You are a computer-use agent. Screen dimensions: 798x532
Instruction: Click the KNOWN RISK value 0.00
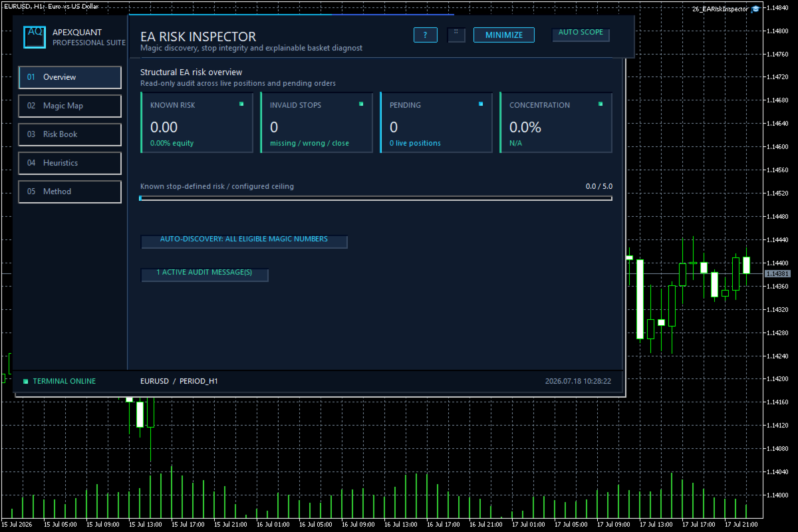pyautogui.click(x=164, y=127)
